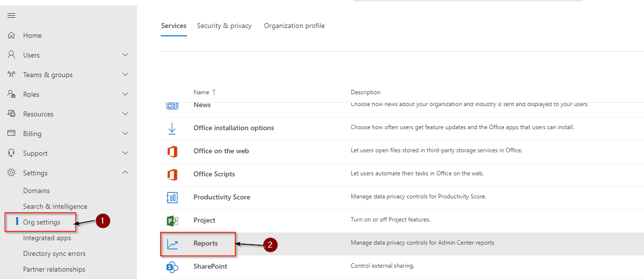Open Partner relationships page

pyautogui.click(x=54, y=269)
